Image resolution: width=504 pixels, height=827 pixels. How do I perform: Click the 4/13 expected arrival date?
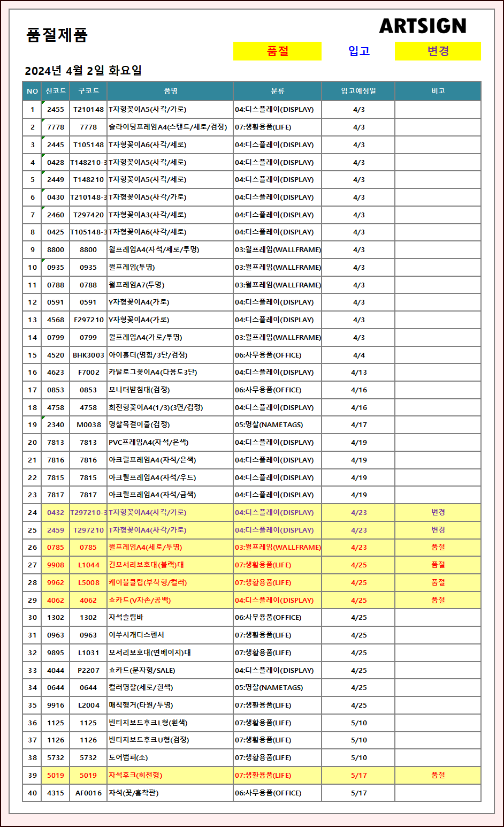point(358,373)
